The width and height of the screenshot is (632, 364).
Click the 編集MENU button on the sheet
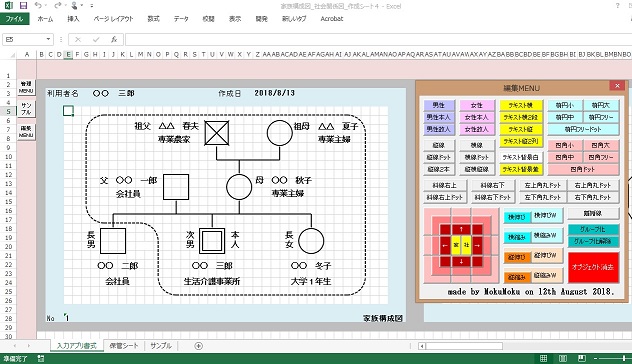pos(26,132)
